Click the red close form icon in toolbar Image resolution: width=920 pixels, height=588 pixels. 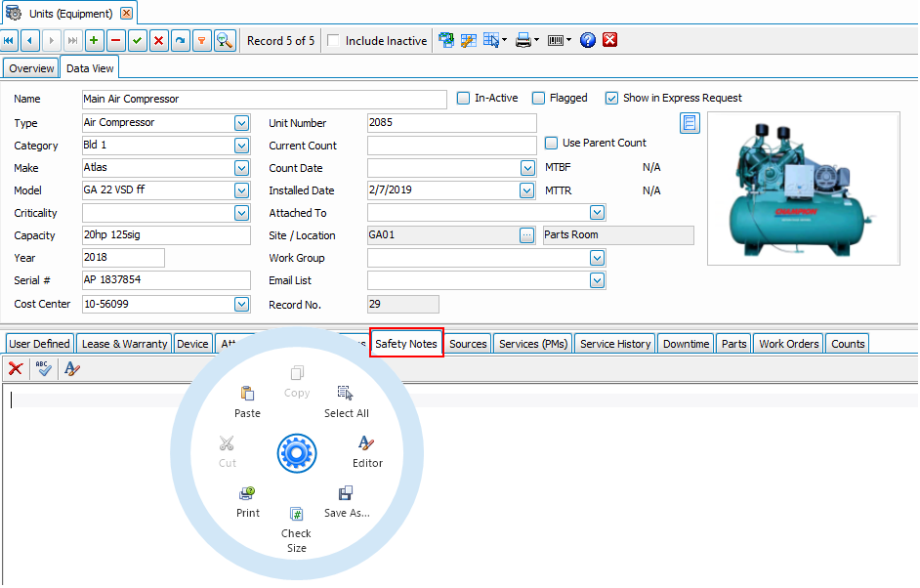click(x=610, y=39)
